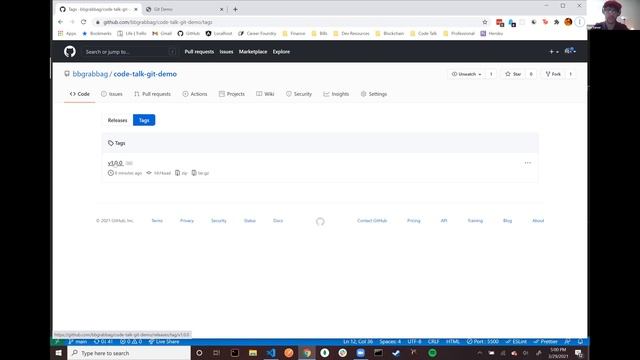Image resolution: width=640 pixels, height=360 pixels.
Task: Open the Gmail bookmark
Action: [162, 33]
